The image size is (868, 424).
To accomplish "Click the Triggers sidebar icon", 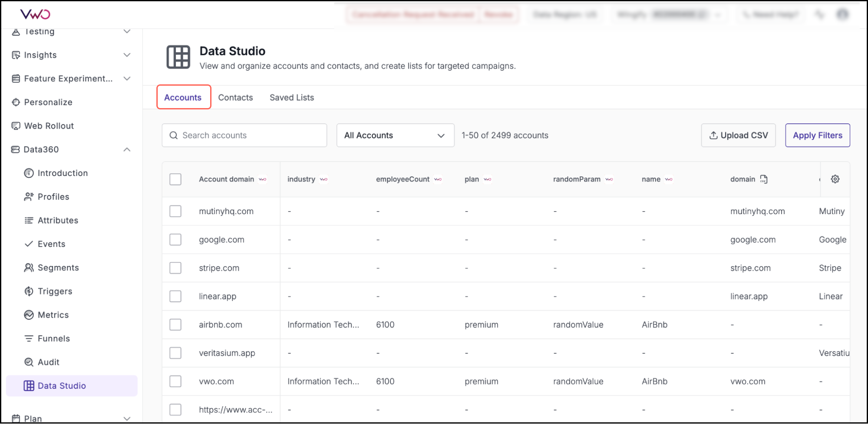I will (29, 291).
